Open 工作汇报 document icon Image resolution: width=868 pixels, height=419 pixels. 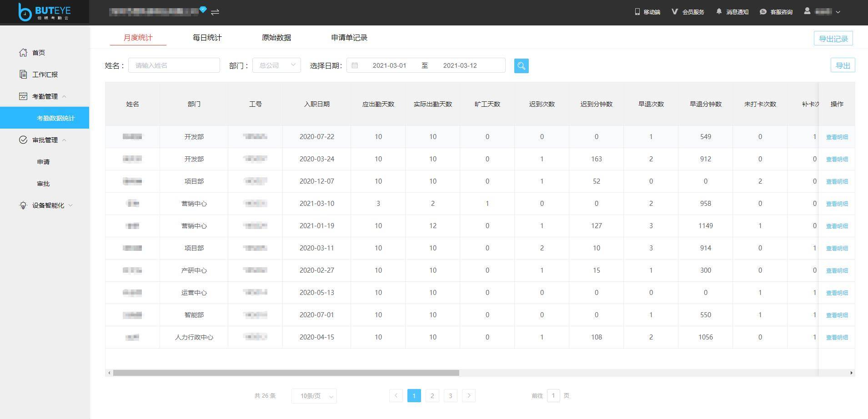[23, 74]
